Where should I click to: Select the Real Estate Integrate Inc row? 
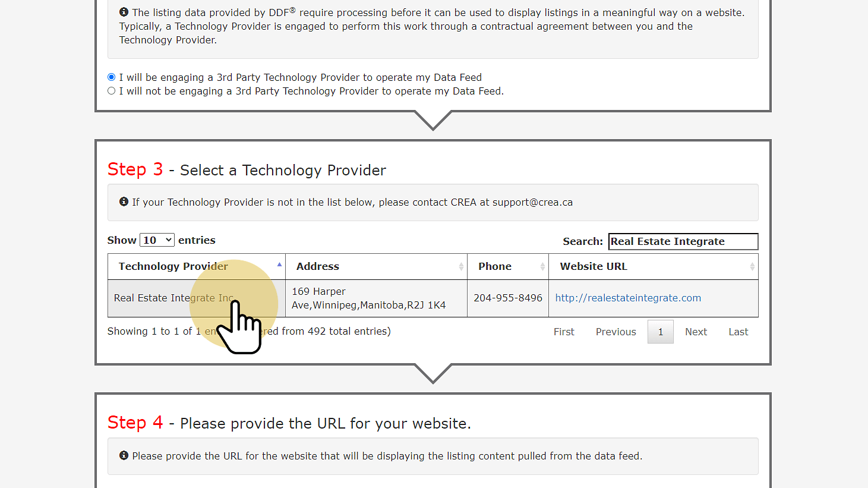[x=433, y=298]
